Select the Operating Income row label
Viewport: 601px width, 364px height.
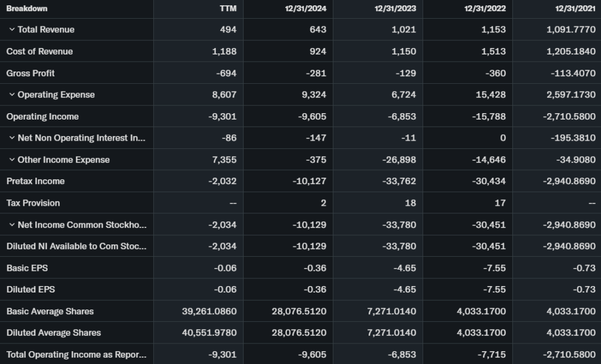click(42, 116)
